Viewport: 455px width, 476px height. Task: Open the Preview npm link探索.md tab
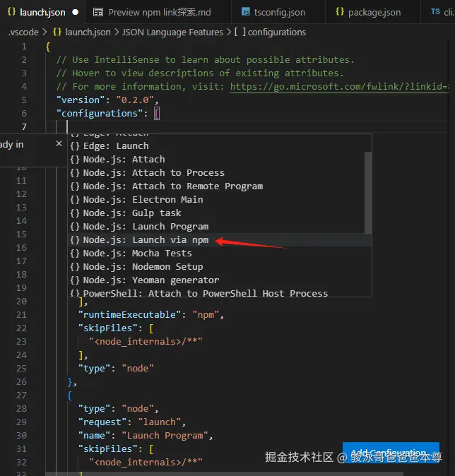click(x=158, y=12)
